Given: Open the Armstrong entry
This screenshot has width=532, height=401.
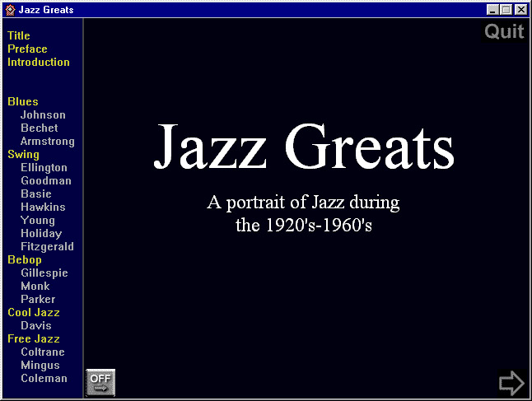Looking at the screenshot, I should pyautogui.click(x=48, y=141).
